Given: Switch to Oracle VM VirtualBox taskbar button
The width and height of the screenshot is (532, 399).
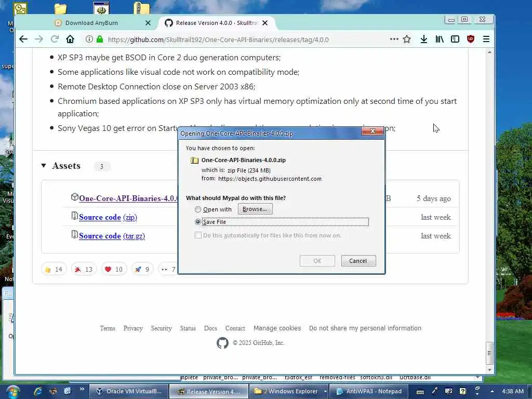Looking at the screenshot, I should pyautogui.click(x=129, y=391).
